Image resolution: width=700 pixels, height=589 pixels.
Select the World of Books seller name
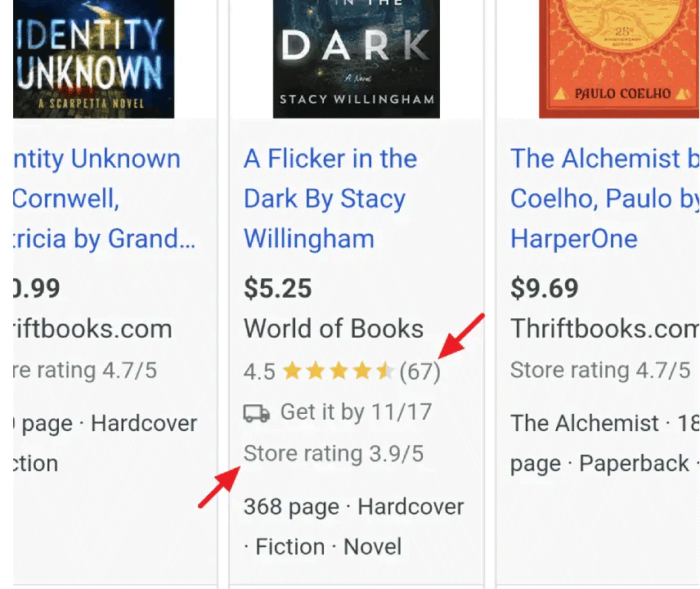point(334,329)
